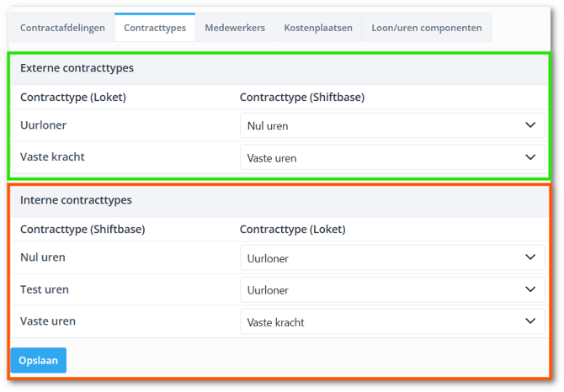Open the Contractafdelingen tab

click(62, 28)
